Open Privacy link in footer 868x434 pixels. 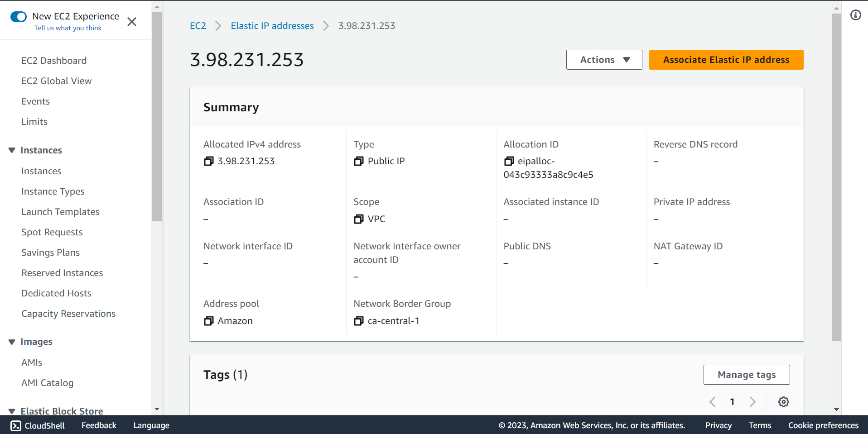click(718, 425)
